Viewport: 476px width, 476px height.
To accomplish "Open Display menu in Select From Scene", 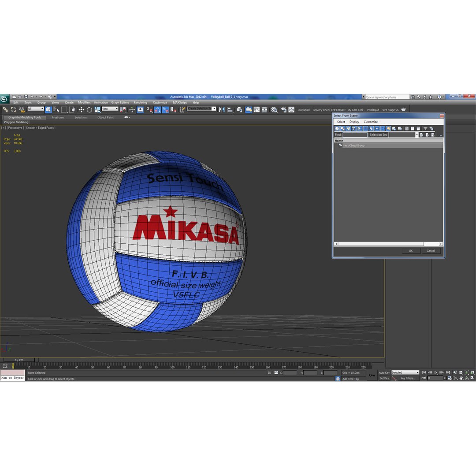I will (x=354, y=122).
